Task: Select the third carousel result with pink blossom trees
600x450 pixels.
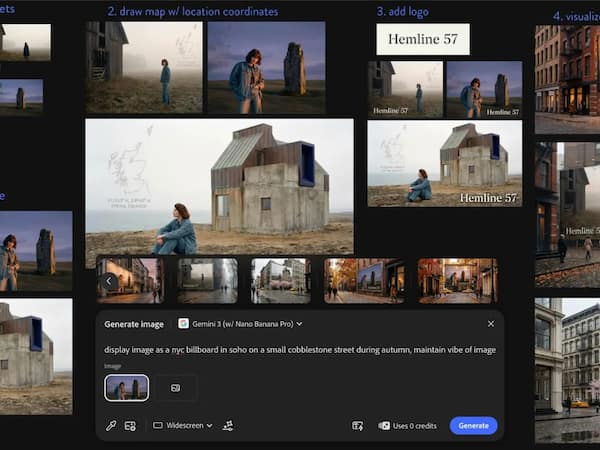Action: [x=281, y=281]
